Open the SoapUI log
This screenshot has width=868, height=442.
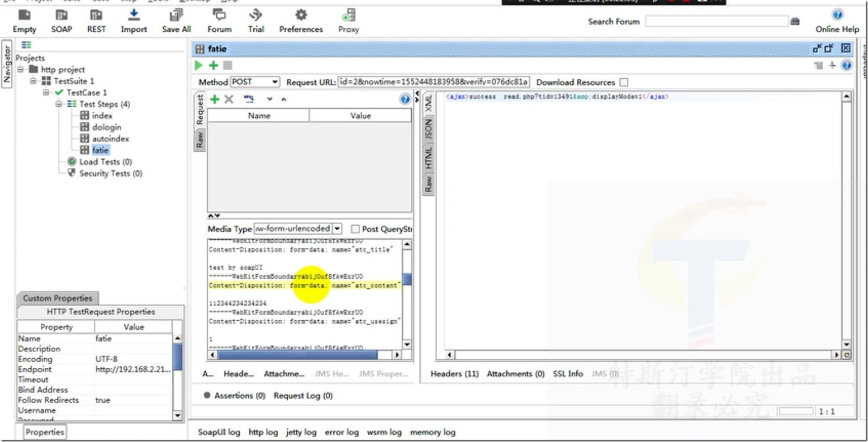pyautogui.click(x=219, y=432)
